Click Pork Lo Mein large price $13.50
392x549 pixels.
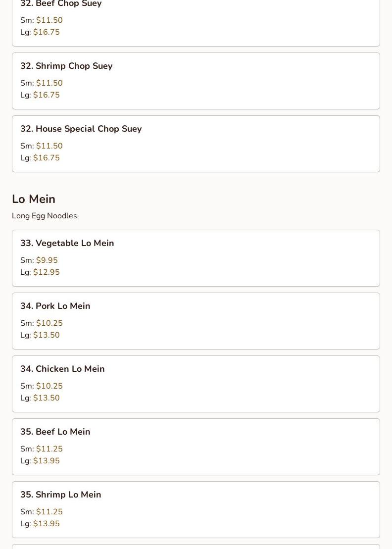[46, 335]
